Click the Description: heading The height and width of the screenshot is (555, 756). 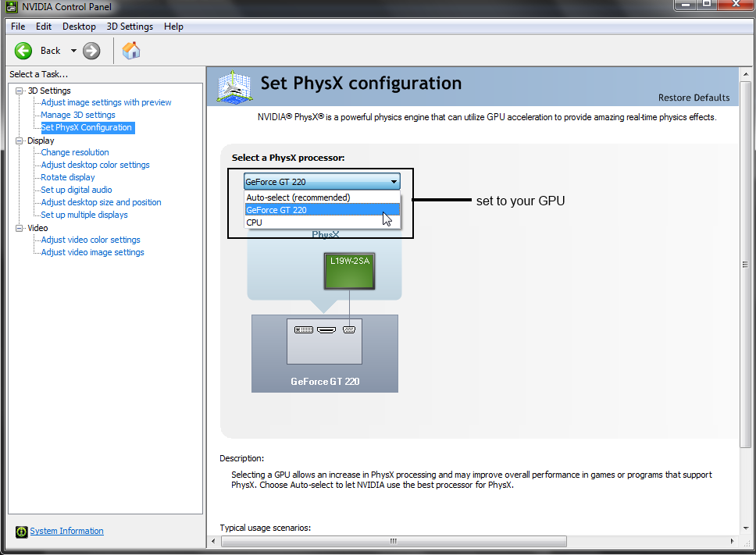(241, 458)
